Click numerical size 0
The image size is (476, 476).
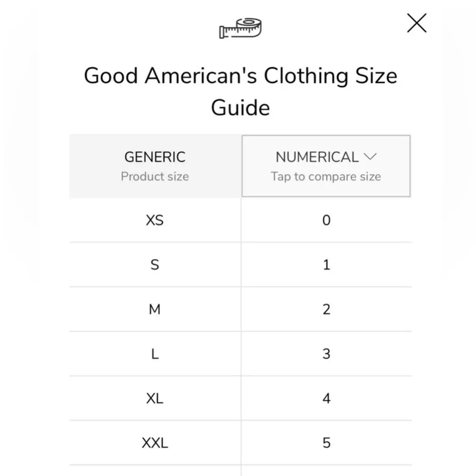pos(326,220)
